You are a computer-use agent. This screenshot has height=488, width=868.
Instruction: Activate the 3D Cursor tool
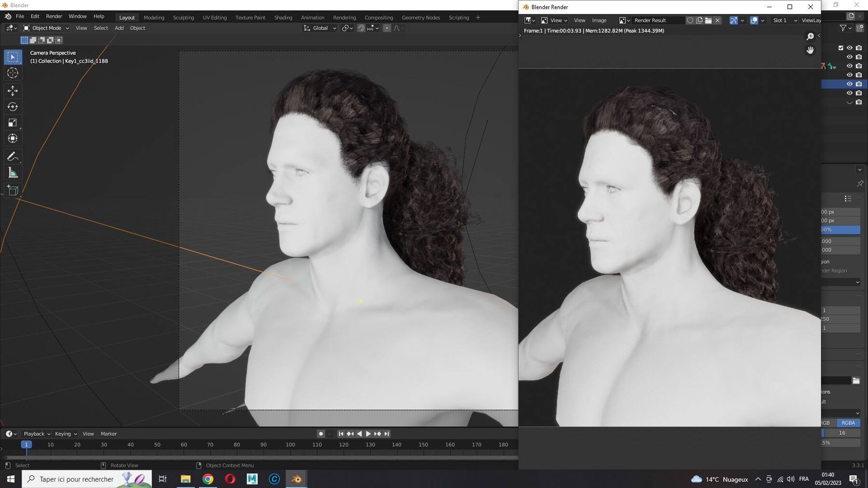coord(13,73)
